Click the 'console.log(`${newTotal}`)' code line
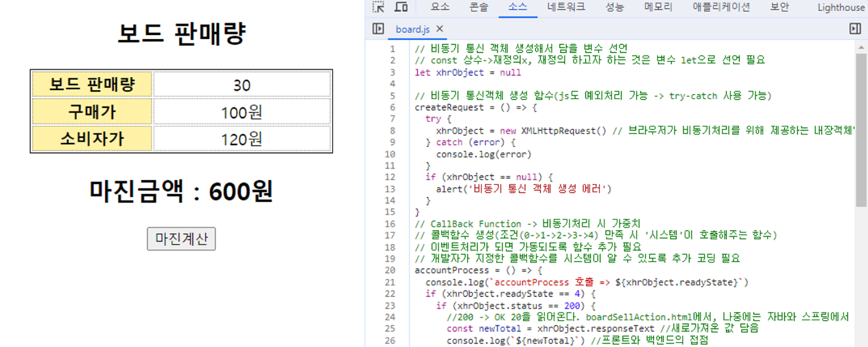This screenshot has height=347, width=868. coord(519,341)
